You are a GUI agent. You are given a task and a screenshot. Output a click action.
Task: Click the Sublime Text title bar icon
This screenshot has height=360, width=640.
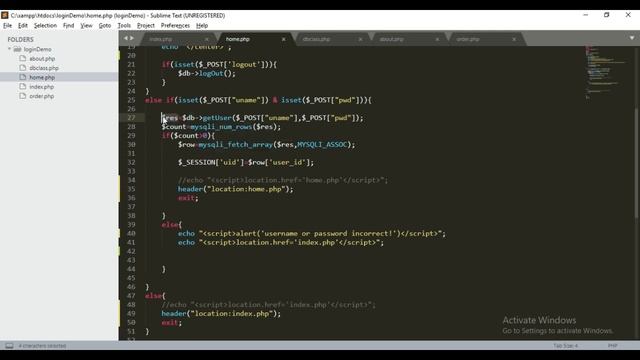coord(4,15)
